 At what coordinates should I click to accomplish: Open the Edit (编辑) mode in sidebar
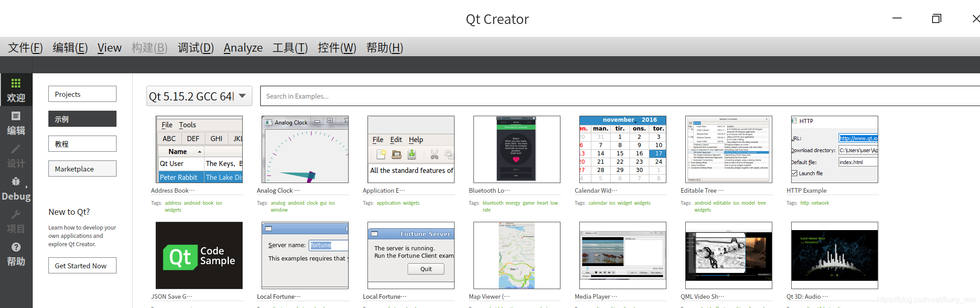16,123
